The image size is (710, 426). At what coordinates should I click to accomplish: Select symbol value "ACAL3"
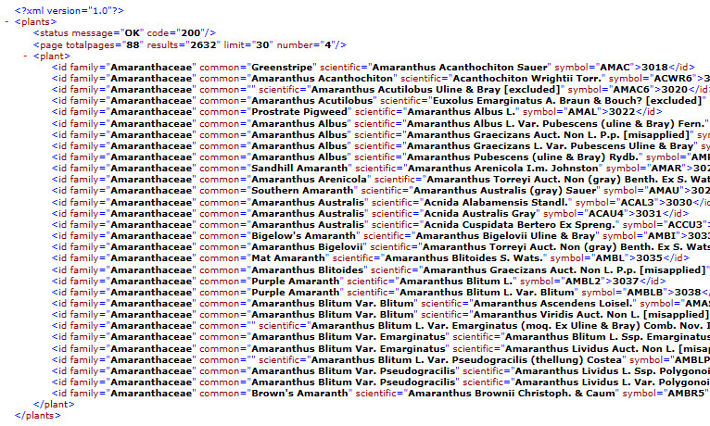pos(639,202)
